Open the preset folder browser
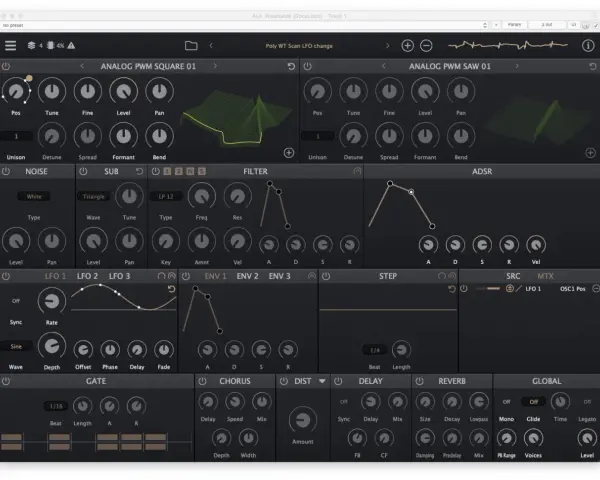600x480 pixels. pyautogui.click(x=191, y=46)
